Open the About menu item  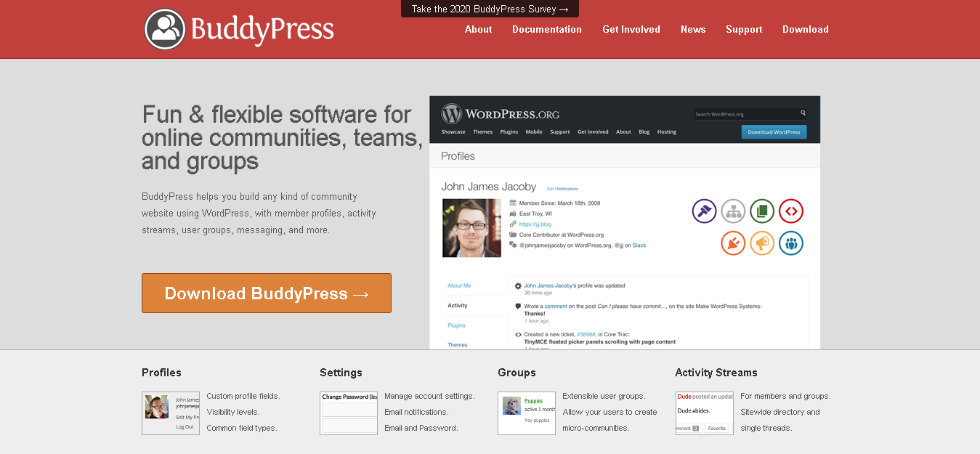click(479, 30)
